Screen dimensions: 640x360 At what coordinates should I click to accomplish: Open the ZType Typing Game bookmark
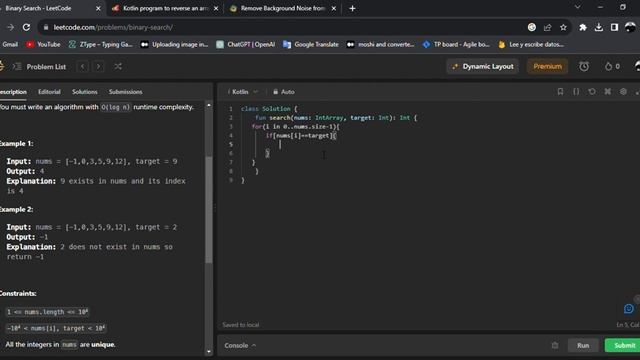(x=100, y=44)
